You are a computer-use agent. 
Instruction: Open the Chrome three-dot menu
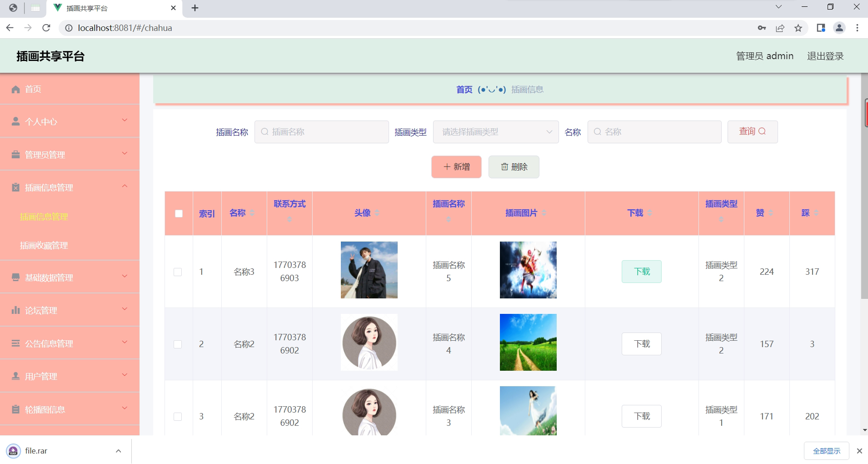click(857, 28)
